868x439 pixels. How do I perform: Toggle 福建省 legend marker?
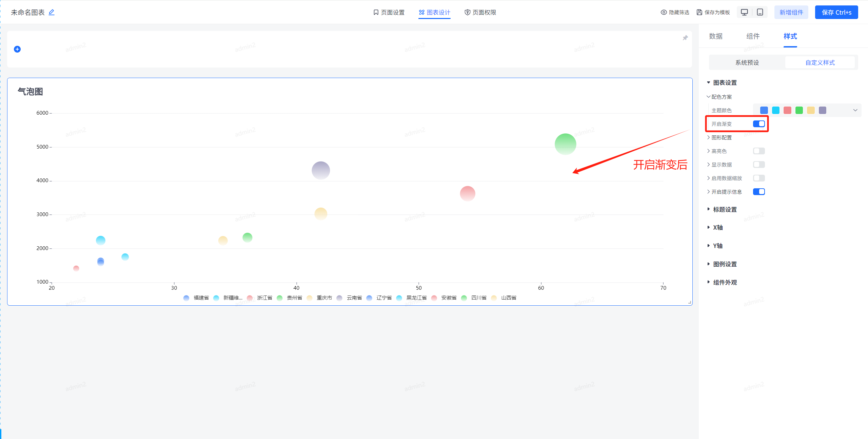[x=186, y=298]
